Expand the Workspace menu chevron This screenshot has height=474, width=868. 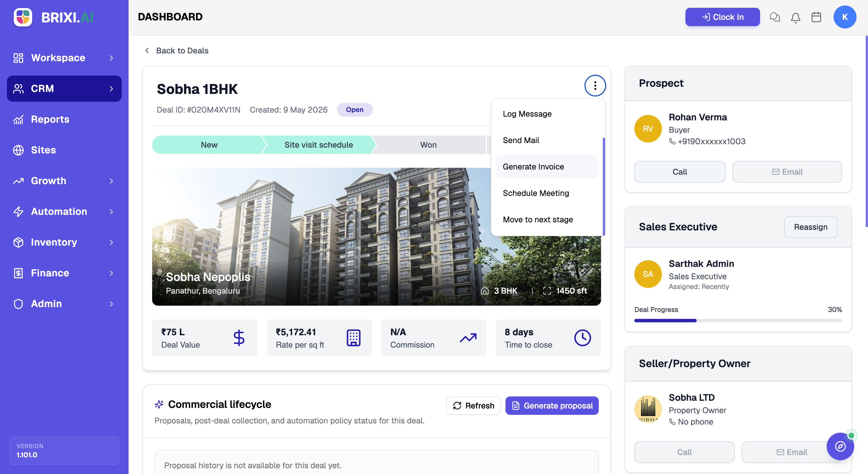[111, 58]
